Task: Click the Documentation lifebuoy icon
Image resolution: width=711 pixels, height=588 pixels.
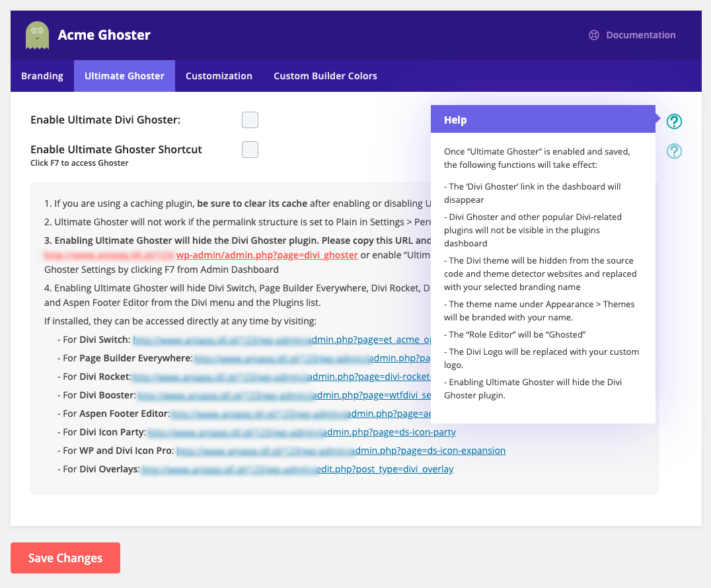Action: (x=593, y=35)
